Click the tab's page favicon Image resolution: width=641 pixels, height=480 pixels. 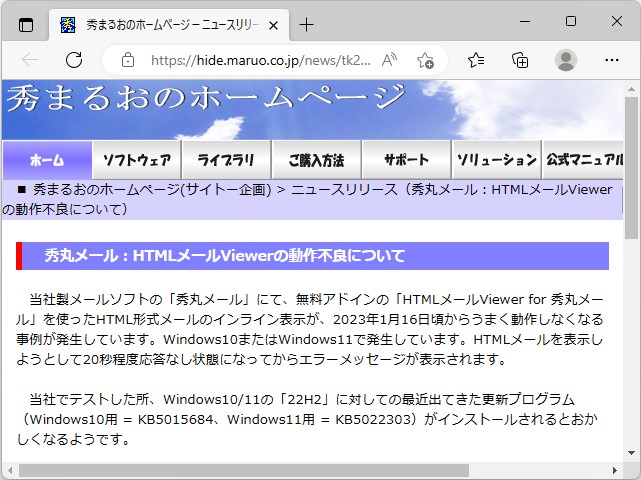(x=68, y=25)
